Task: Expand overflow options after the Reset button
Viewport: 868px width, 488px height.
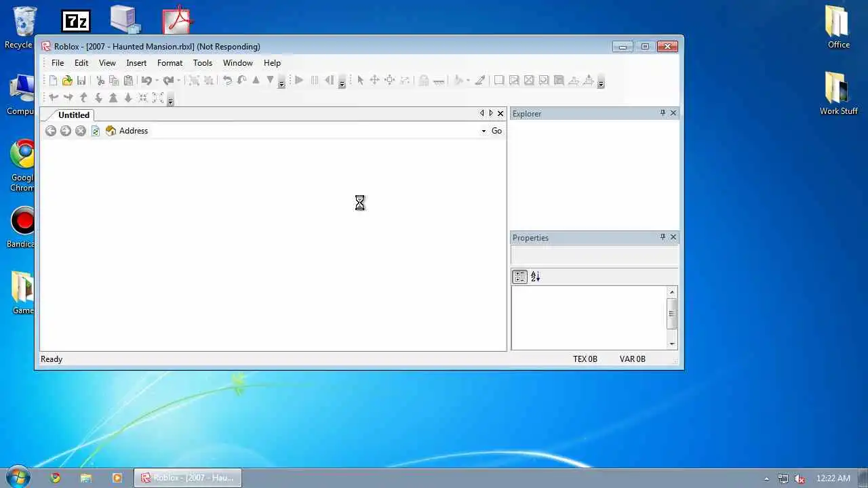Action: [x=342, y=82]
